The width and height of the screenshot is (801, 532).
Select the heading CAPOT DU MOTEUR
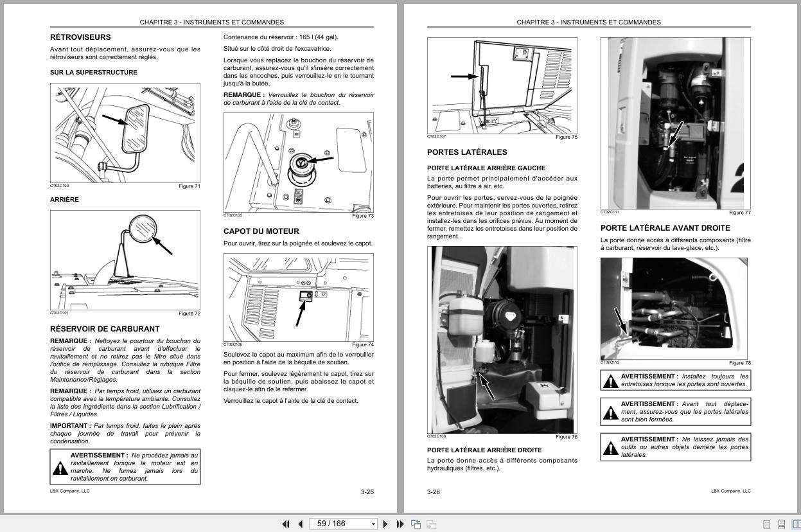(260, 231)
